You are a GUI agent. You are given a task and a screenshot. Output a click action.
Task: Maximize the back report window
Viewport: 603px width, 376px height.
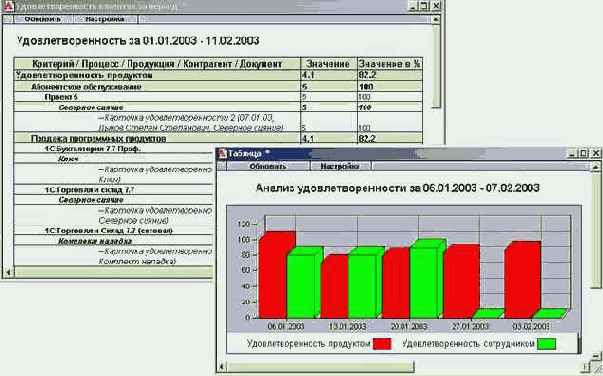[x=424, y=6]
